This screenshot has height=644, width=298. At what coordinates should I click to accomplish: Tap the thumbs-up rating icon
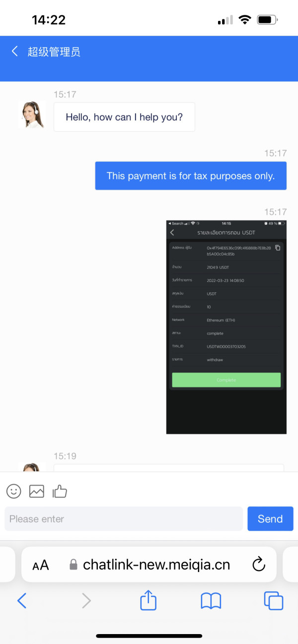coord(60,491)
